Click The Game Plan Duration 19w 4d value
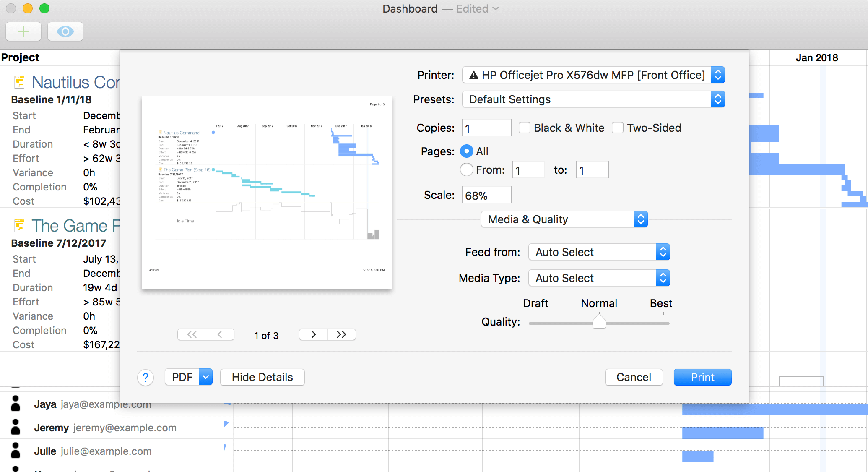Screen dimensions: 868x472 (x=100, y=287)
